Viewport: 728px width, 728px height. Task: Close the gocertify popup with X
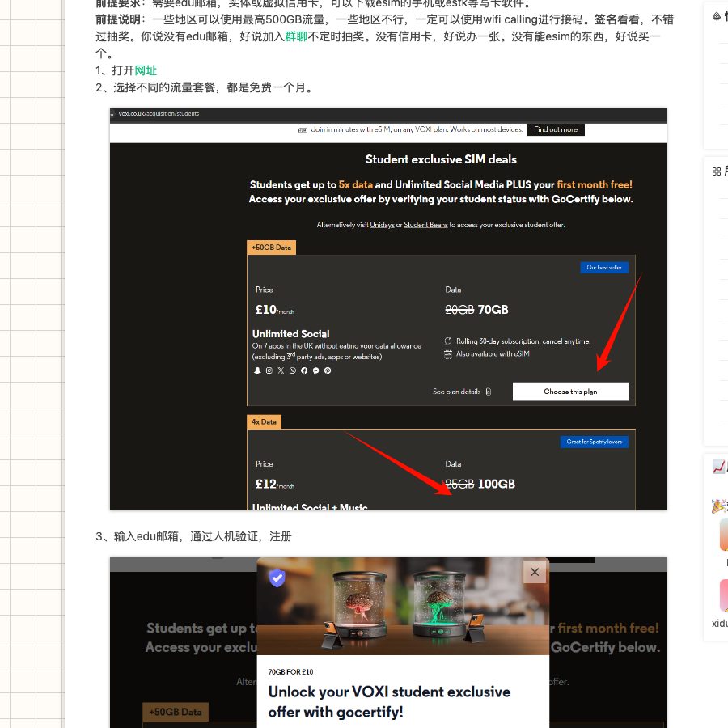(x=535, y=572)
